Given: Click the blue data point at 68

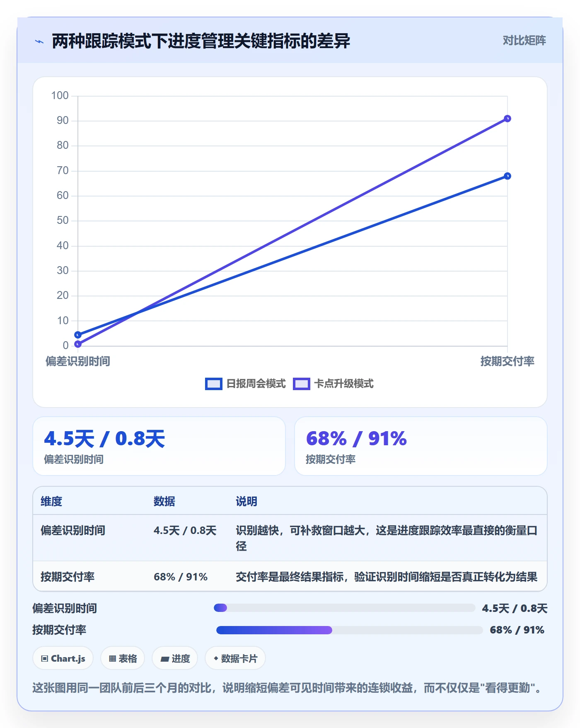Looking at the screenshot, I should point(507,176).
